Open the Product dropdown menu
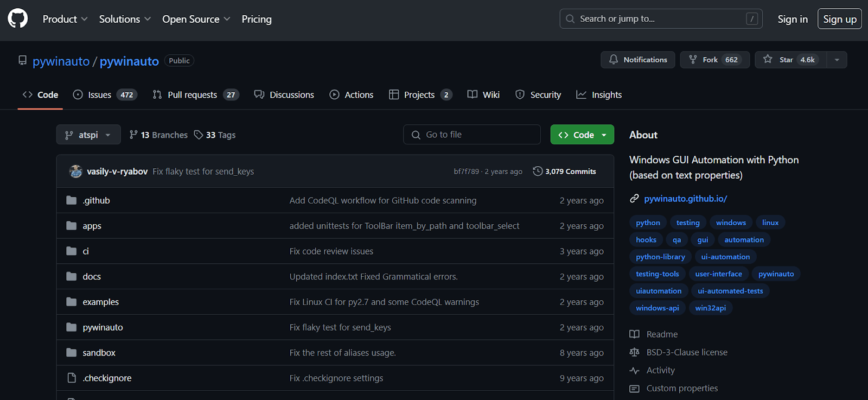Viewport: 868px width, 400px height. pos(65,19)
